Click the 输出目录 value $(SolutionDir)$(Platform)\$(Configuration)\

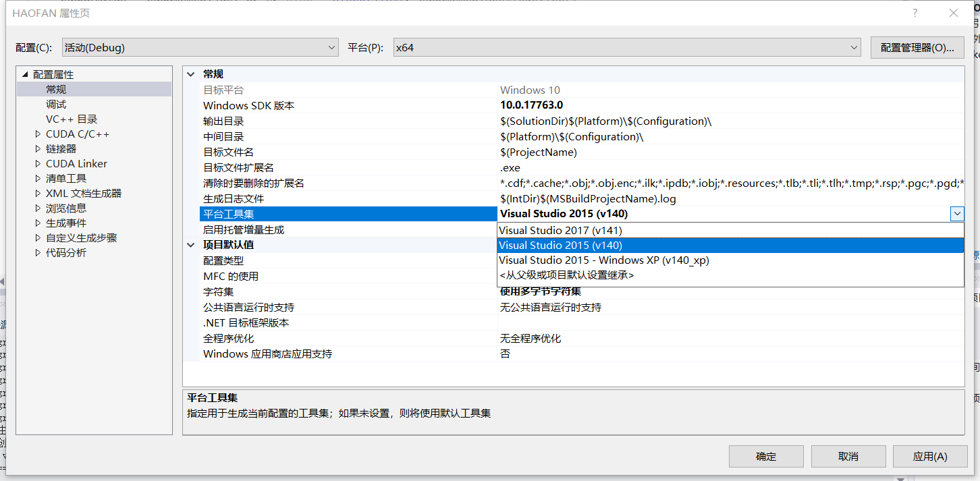605,121
